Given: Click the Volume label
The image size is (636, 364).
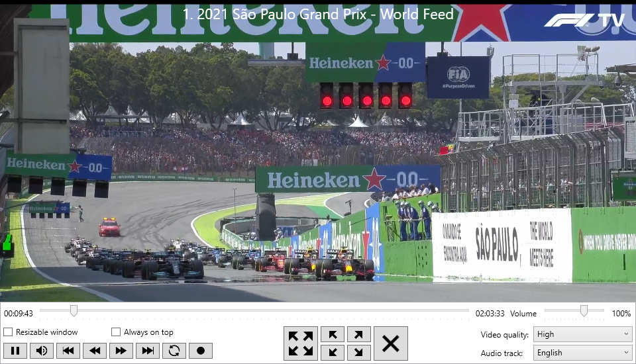Looking at the screenshot, I should tap(523, 313).
